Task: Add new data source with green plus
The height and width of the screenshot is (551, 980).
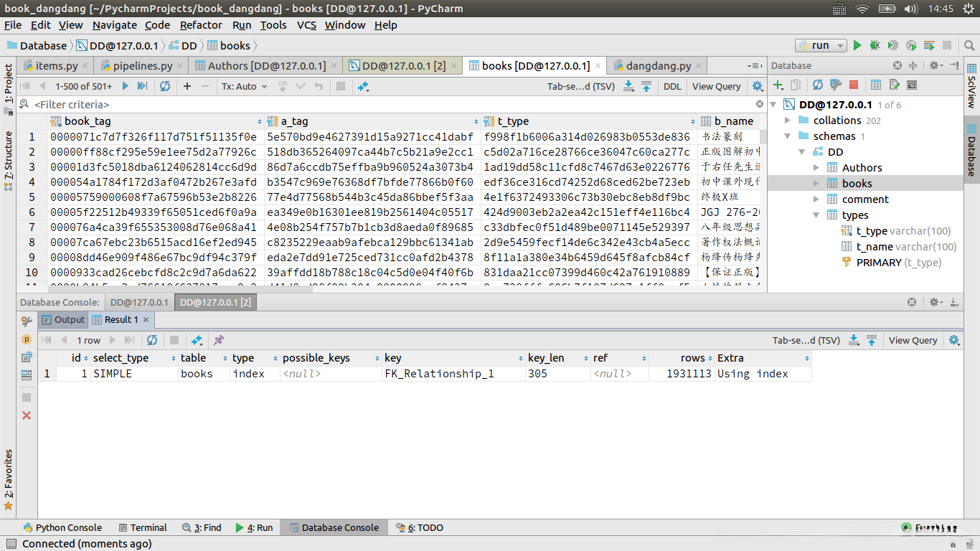Action: tap(778, 85)
